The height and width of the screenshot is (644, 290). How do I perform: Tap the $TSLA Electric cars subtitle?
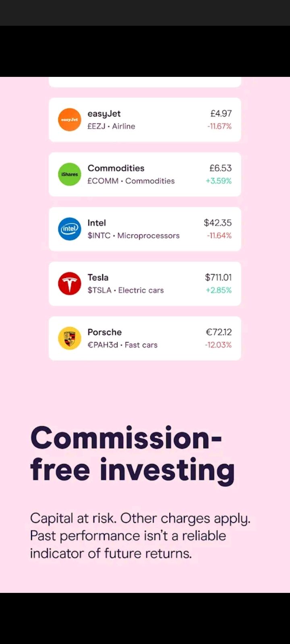pyautogui.click(x=126, y=290)
